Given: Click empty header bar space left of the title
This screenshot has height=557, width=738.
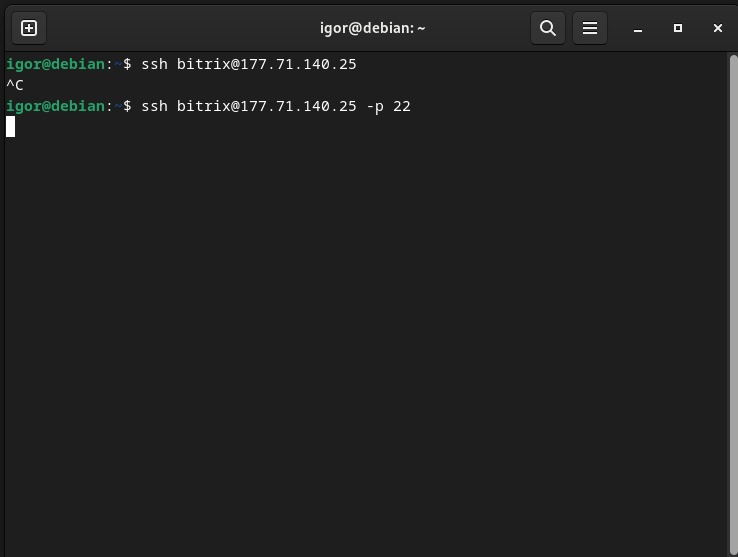Looking at the screenshot, I should point(180,28).
